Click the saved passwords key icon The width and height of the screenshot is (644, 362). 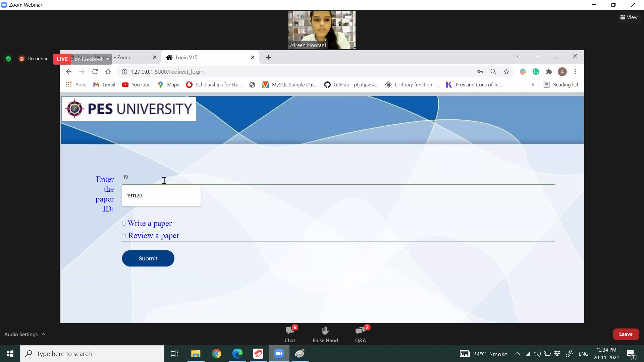tap(480, 72)
